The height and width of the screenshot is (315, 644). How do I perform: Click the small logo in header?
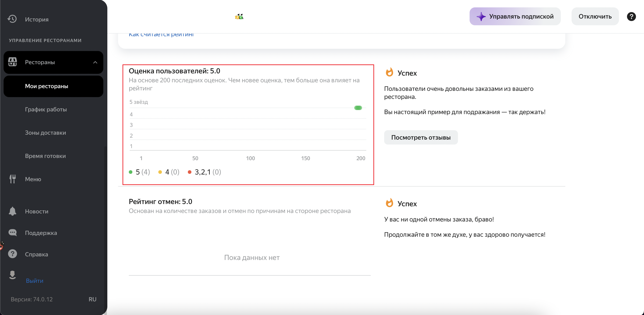click(x=239, y=17)
